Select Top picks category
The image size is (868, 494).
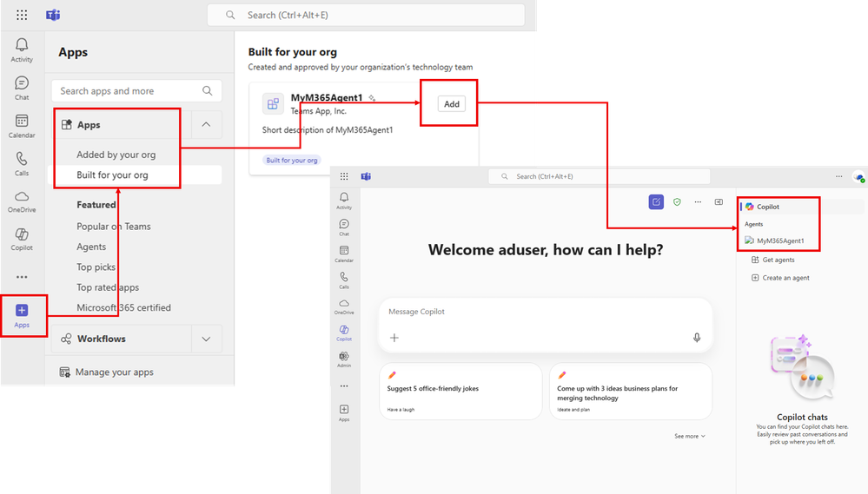[96, 267]
